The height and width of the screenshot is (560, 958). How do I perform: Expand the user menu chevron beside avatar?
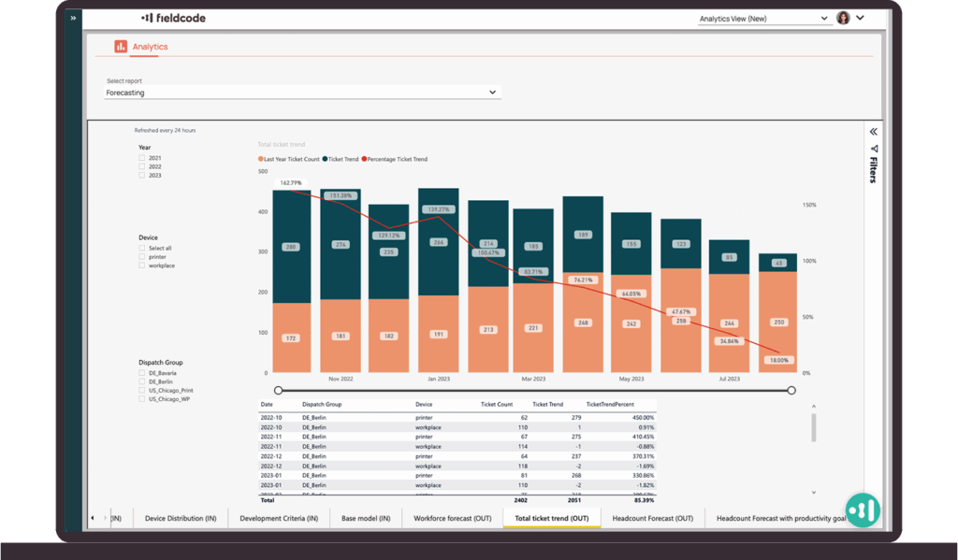pos(861,18)
